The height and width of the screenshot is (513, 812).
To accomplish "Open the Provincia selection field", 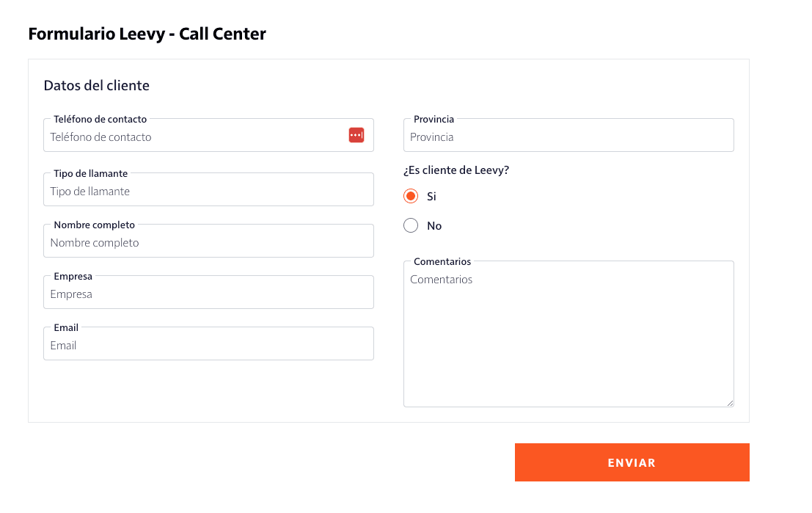I will tap(568, 137).
